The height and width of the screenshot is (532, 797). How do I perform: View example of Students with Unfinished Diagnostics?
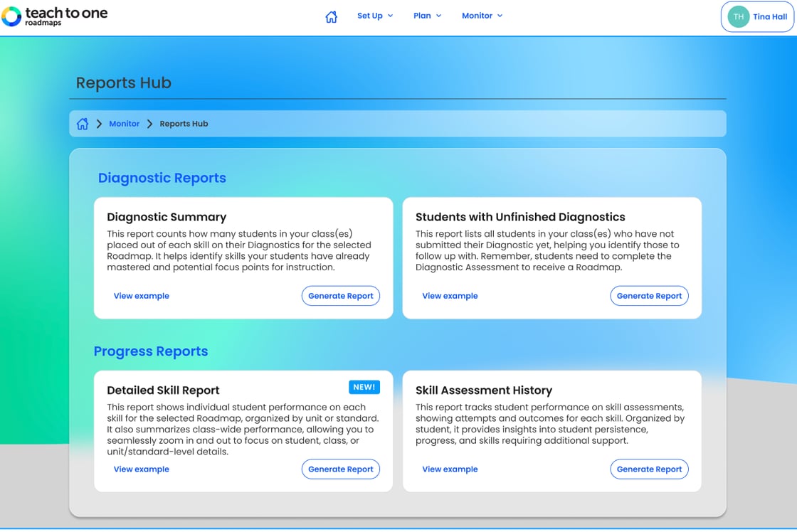[x=450, y=296]
